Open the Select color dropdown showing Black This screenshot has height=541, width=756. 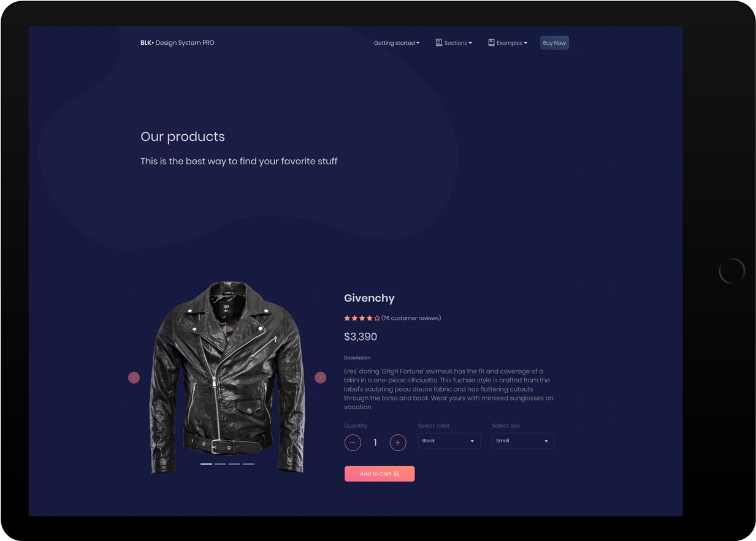(x=449, y=441)
